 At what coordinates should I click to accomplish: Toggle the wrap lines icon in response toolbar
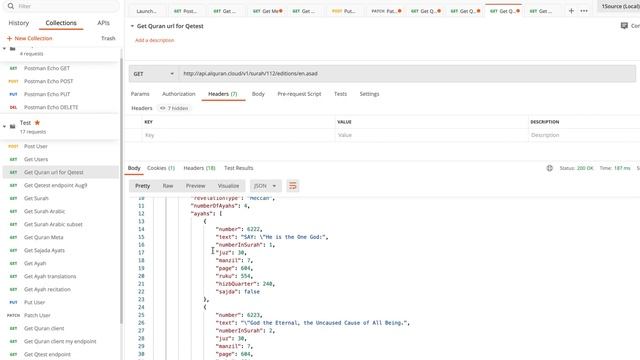tap(293, 186)
